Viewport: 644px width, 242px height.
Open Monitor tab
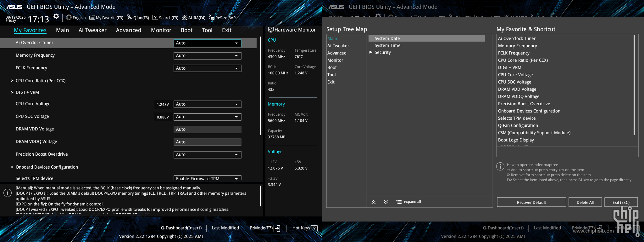click(161, 30)
